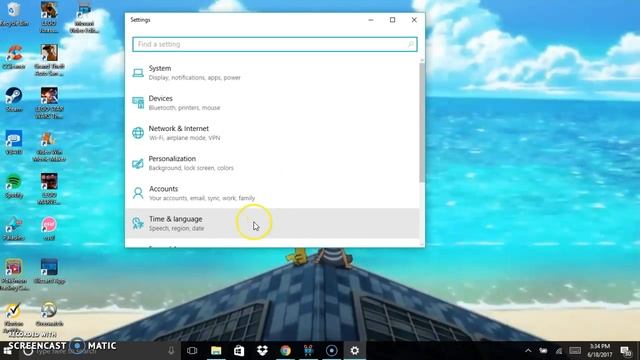This screenshot has width=640, height=360.
Task: Click the scrollbar down arrow in Settings
Action: pos(422,244)
